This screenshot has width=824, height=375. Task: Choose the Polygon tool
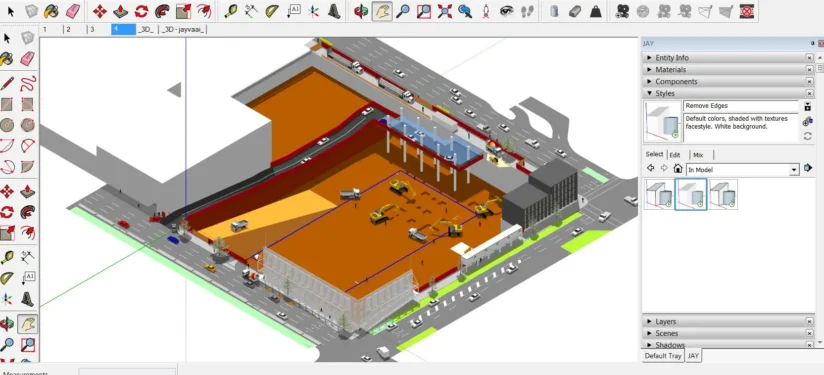coord(27,125)
